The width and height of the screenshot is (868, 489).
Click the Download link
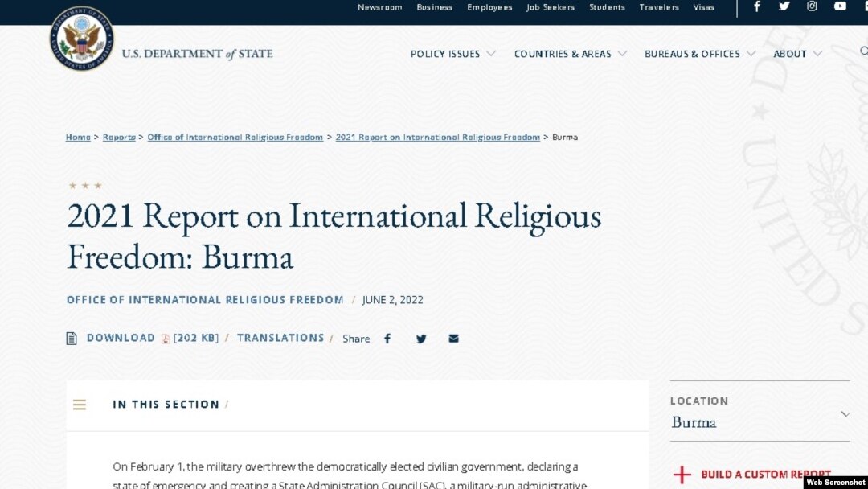point(121,338)
